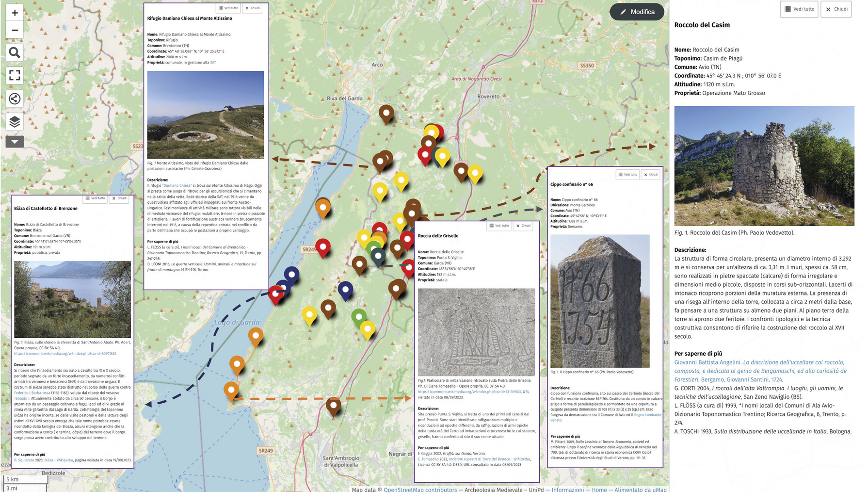Expand more map controls arrow
The image size is (868, 492).
pyautogui.click(x=15, y=142)
